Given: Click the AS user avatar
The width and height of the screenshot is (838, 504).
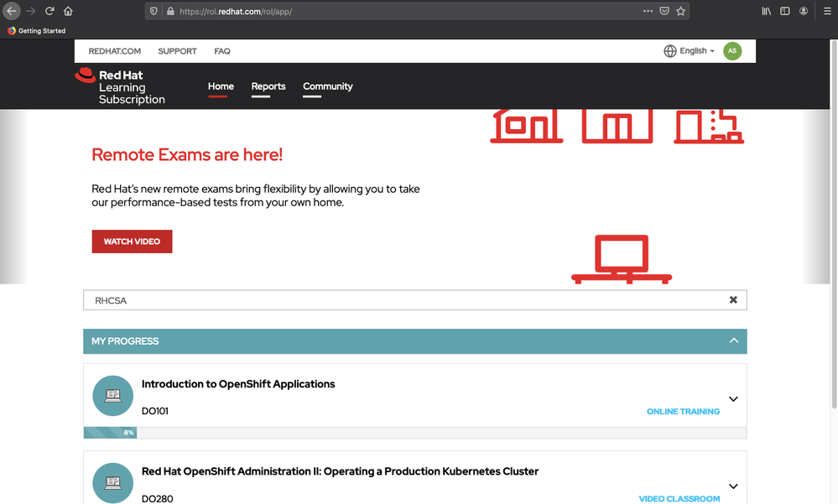Looking at the screenshot, I should [732, 51].
